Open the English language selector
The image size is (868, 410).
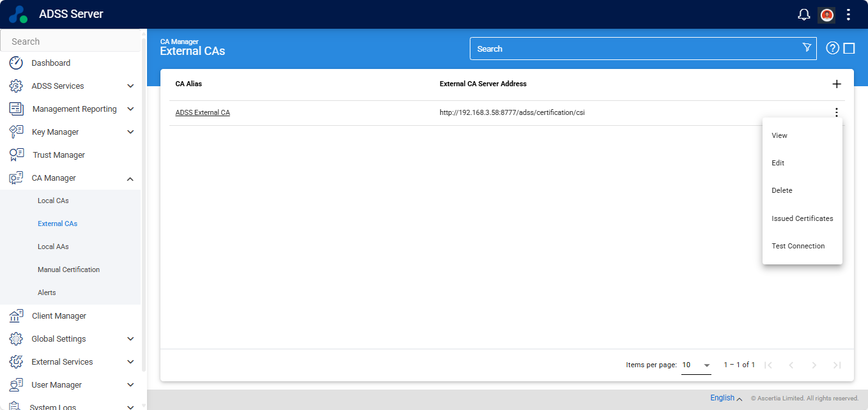pyautogui.click(x=726, y=398)
